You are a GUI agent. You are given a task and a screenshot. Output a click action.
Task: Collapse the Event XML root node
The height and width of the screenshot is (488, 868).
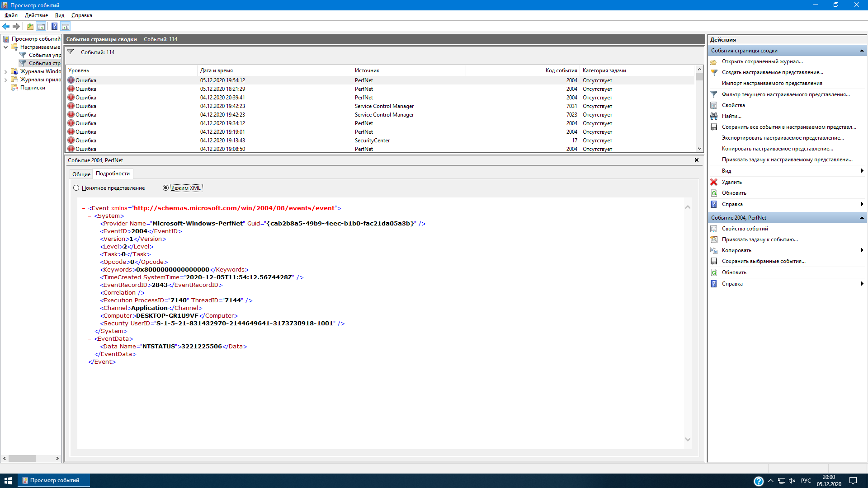coord(84,208)
